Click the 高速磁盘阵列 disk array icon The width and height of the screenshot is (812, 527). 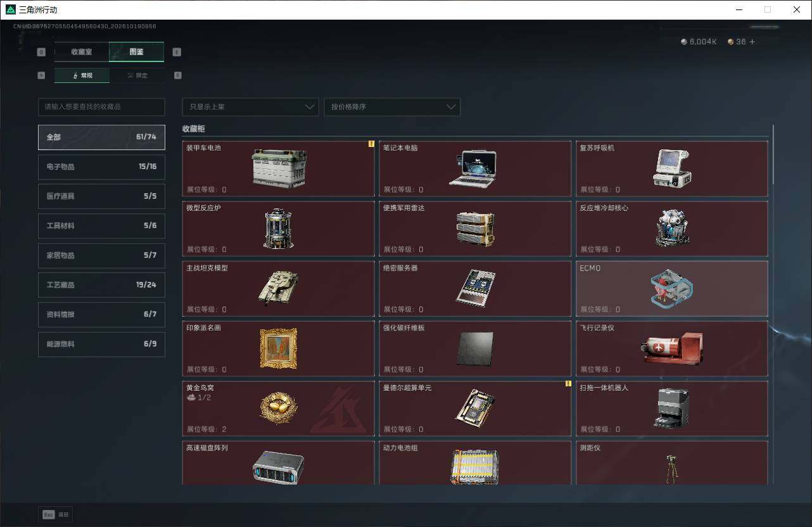(x=279, y=467)
